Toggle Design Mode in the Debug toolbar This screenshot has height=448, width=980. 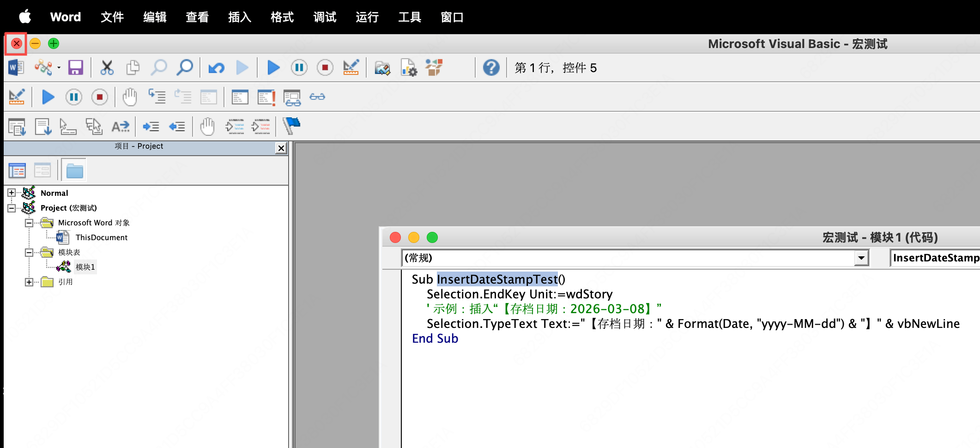click(17, 97)
